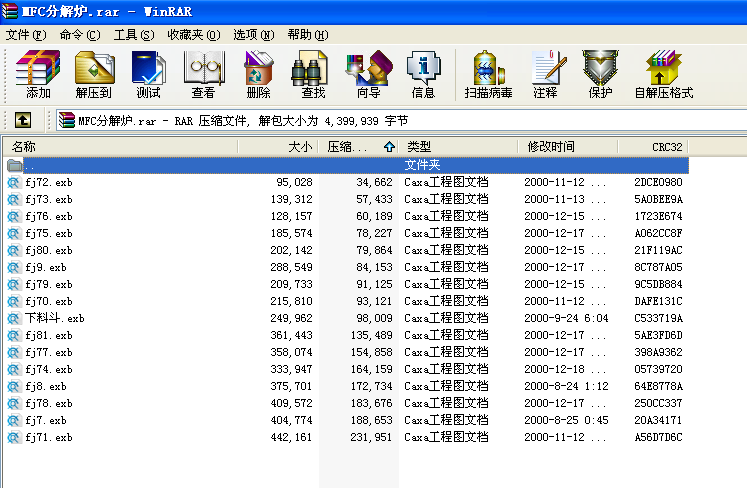Go up one folder level button
Image resolution: width=747 pixels, height=488 pixels.
(22, 120)
